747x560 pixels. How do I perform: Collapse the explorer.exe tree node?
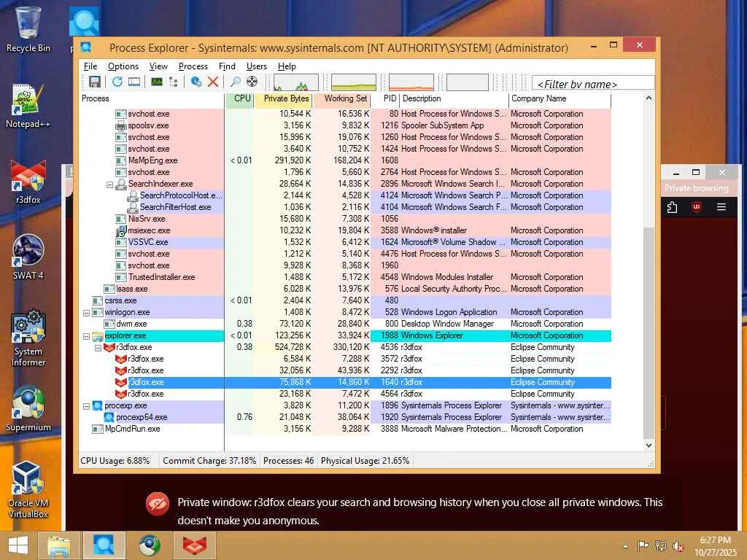[86, 336]
